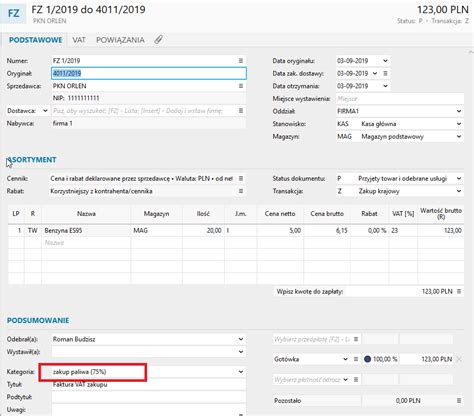Image resolution: width=474 pixels, height=416 pixels.
Task: Click quantity cell 20,00
Action: (203, 230)
